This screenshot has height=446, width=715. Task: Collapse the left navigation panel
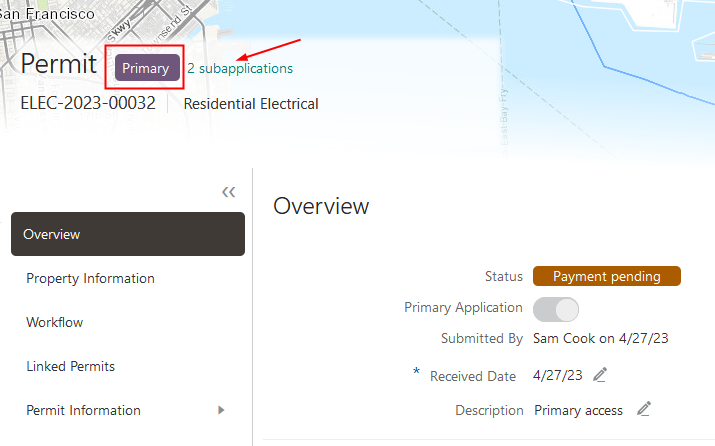coord(228,192)
